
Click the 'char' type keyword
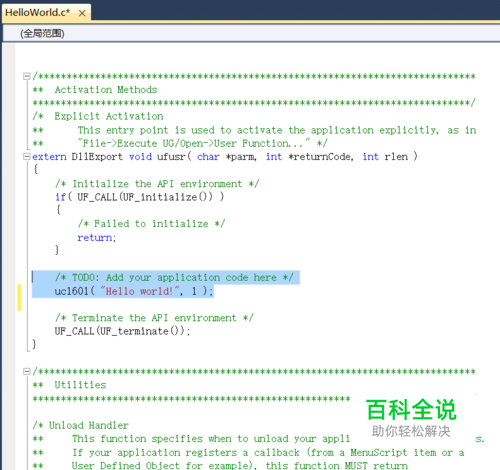(208, 157)
